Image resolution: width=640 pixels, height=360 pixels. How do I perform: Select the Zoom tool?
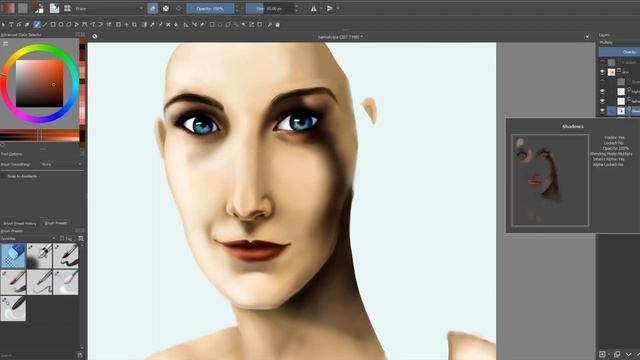tap(270, 24)
